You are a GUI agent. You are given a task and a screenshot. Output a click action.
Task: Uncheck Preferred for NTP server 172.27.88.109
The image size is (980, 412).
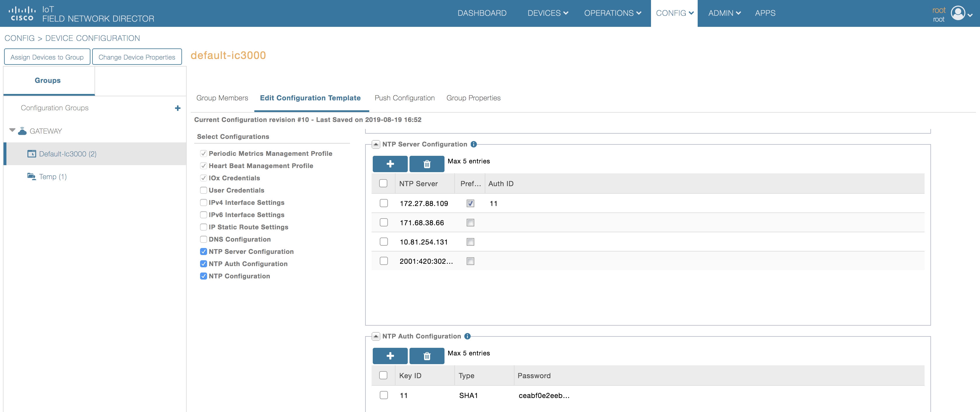470,203
